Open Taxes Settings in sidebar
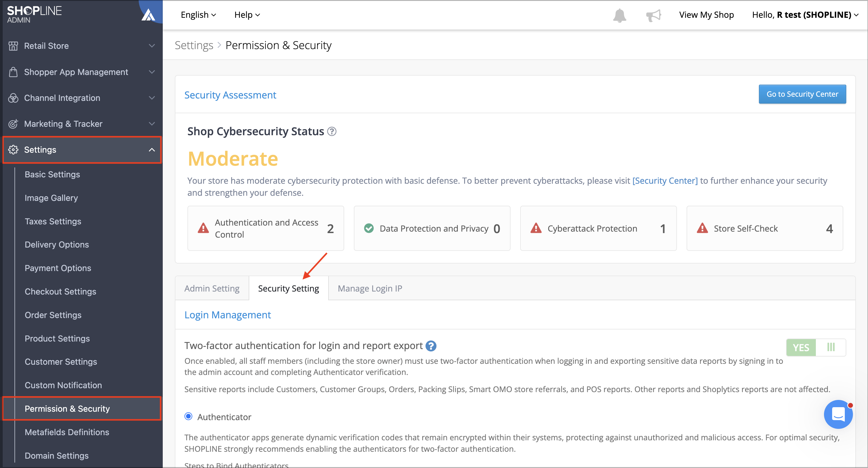Image resolution: width=868 pixels, height=468 pixels. pos(53,221)
